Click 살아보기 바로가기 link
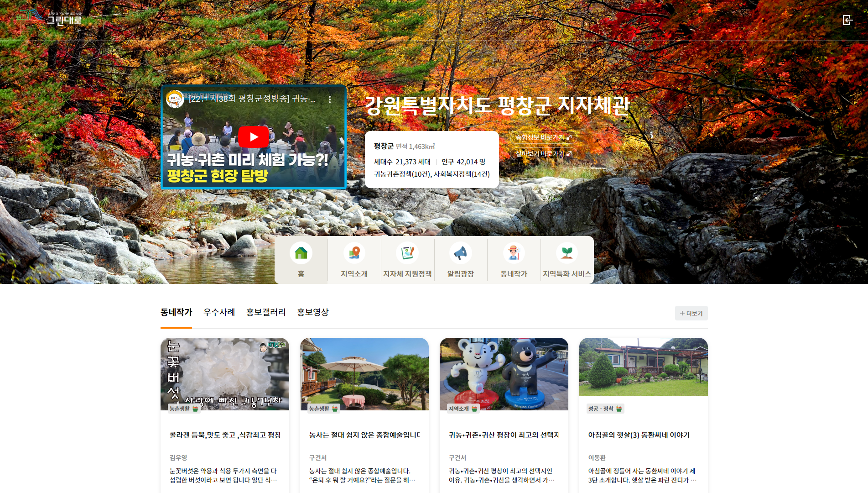The width and height of the screenshot is (868, 493). pos(543,154)
